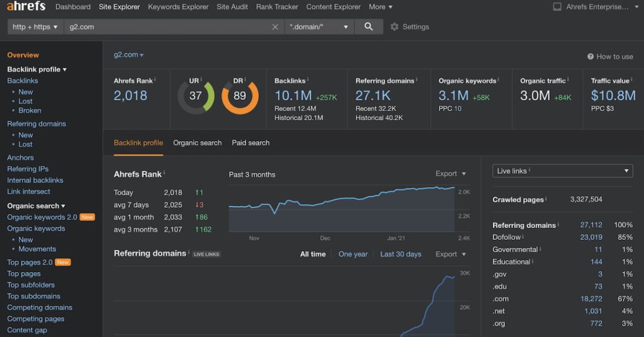644x337 pixels.
Task: Open Competing domains in sidebar
Action: pyautogui.click(x=40, y=308)
